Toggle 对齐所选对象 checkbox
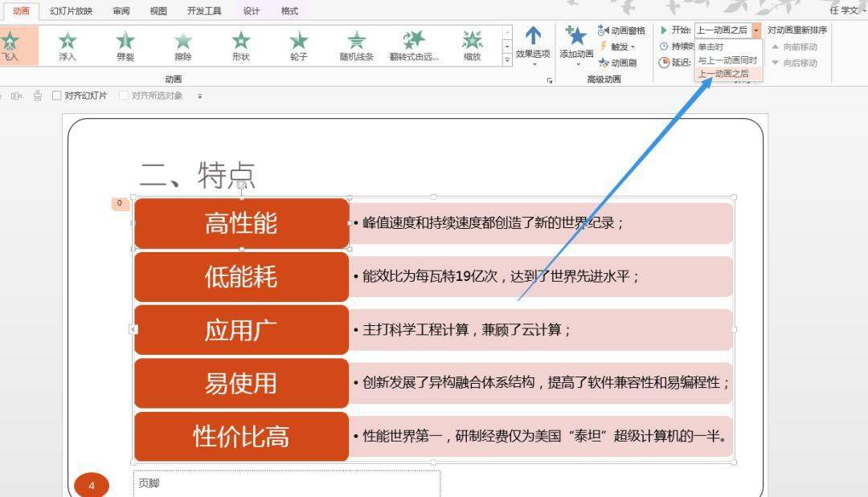Image resolution: width=868 pixels, height=497 pixels. click(x=124, y=96)
